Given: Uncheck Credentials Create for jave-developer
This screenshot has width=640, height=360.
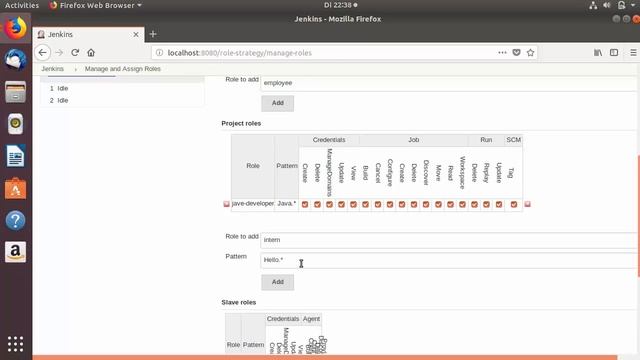Looking at the screenshot, I should [x=305, y=204].
